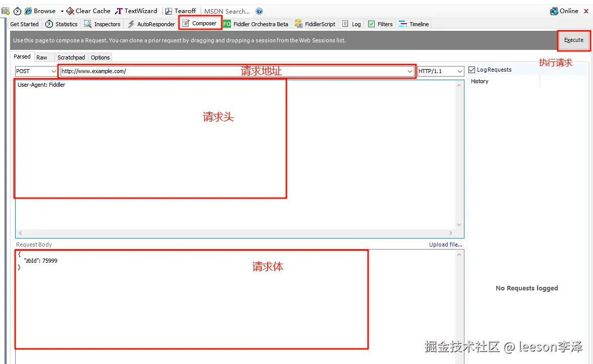Show the Timeline tab
The width and height of the screenshot is (593, 364).
[414, 24]
